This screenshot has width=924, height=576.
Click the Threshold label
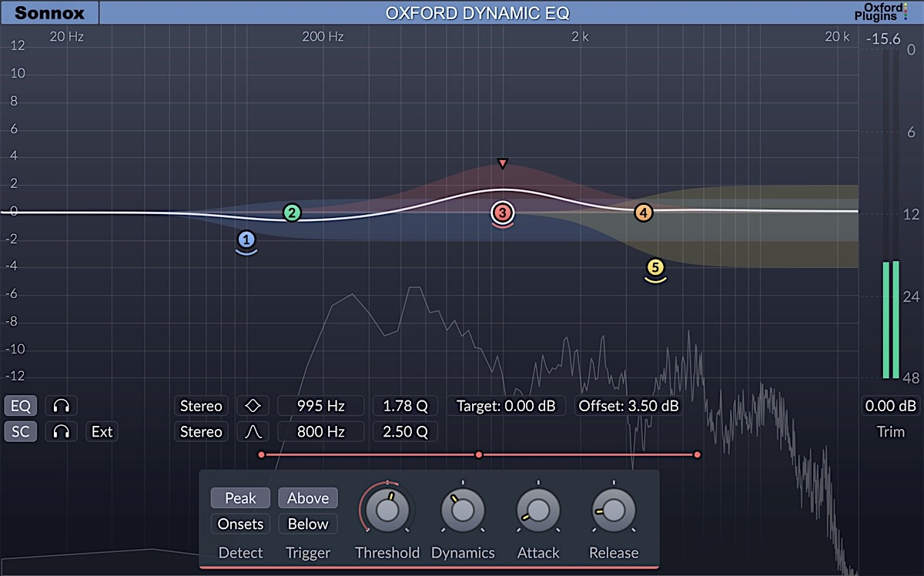point(387,553)
